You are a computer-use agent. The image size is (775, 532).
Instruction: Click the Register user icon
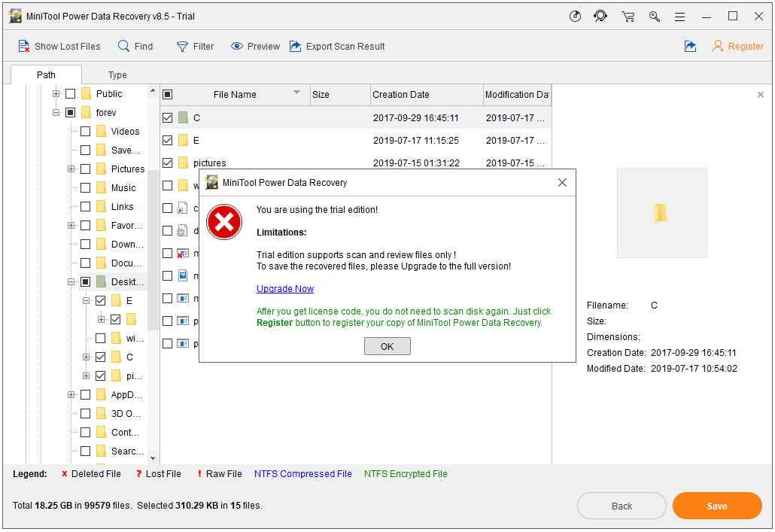coord(718,47)
